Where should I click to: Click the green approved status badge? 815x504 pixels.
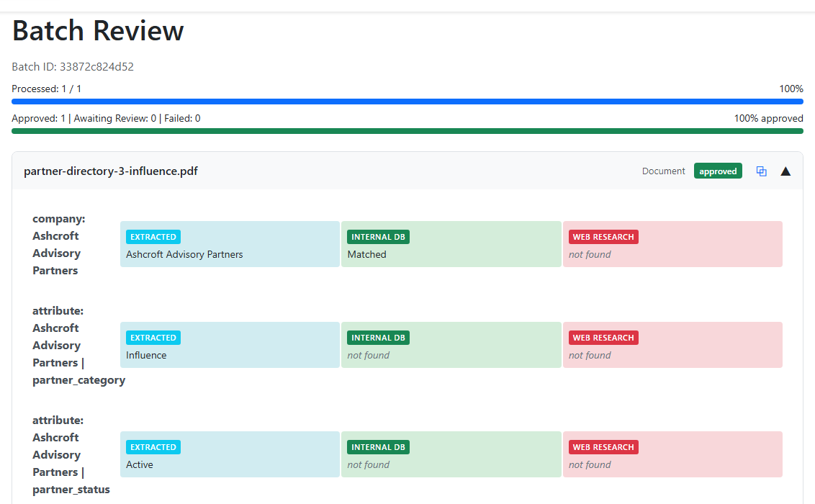(718, 171)
